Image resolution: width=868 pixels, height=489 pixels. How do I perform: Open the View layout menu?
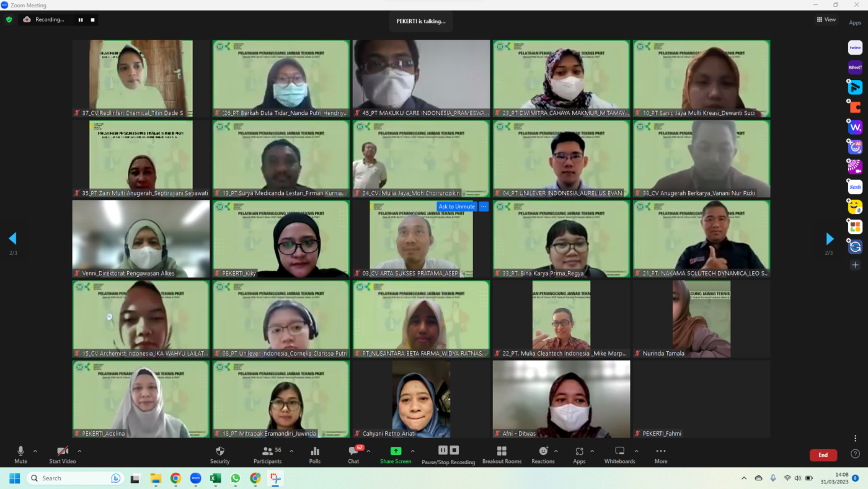coord(826,20)
